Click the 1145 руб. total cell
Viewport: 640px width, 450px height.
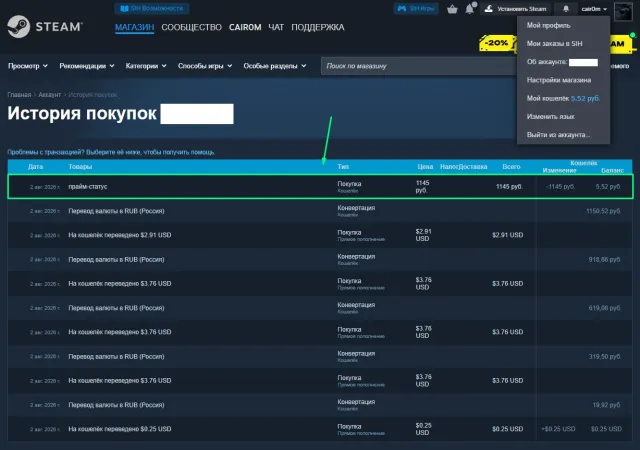point(509,187)
